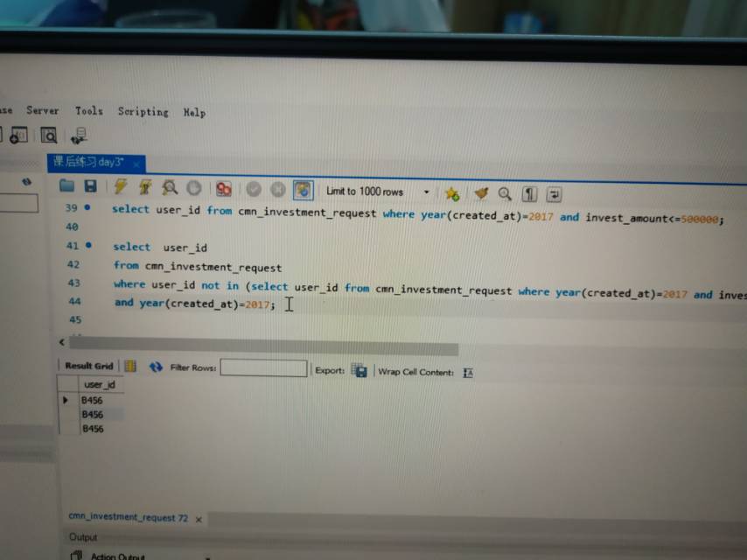Open find panel with the magnifier icon
747x560 pixels.
click(505, 193)
